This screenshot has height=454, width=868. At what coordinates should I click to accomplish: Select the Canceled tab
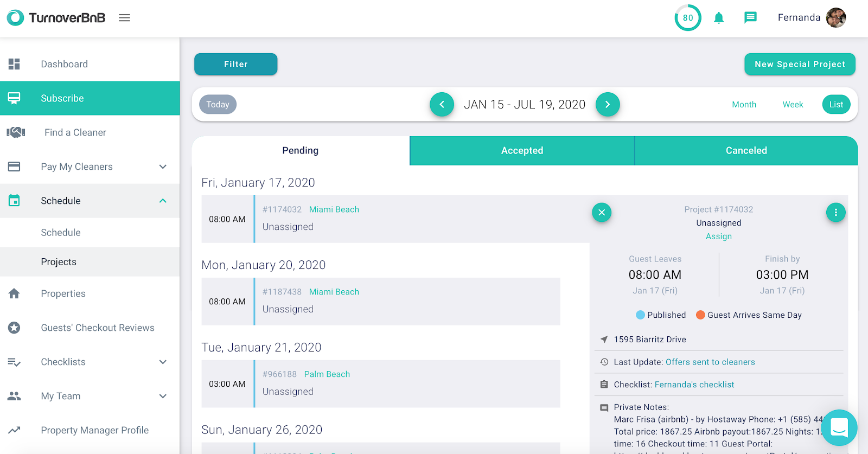746,150
